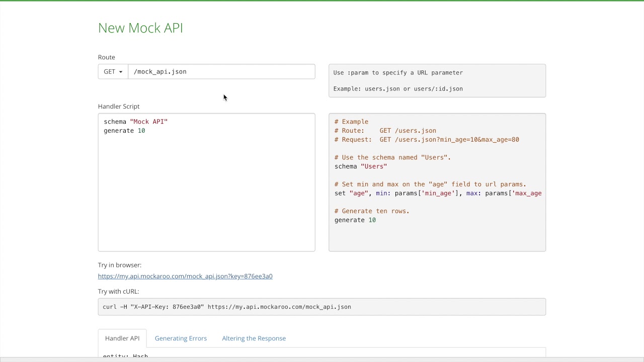Click 'schema "Users"' in example code
The width and height of the screenshot is (644, 362).
coord(361,166)
